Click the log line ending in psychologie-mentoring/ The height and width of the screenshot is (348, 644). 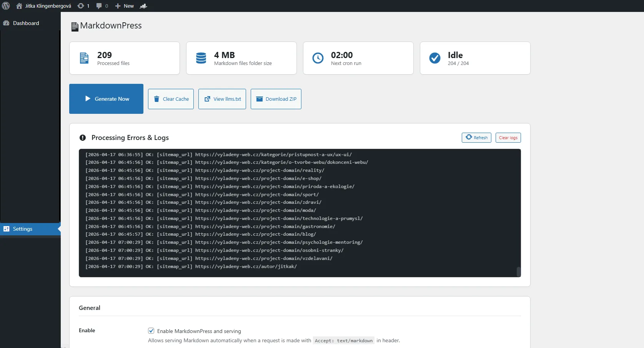pyautogui.click(x=224, y=242)
